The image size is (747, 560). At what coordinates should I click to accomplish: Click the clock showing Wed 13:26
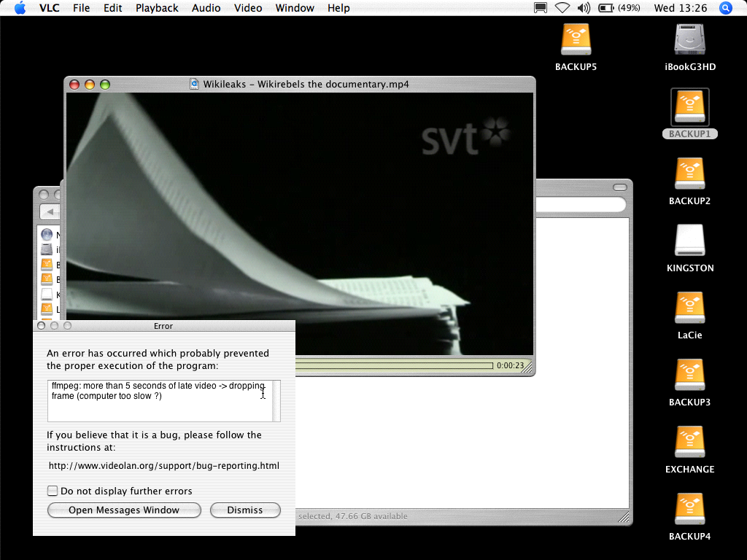coord(681,8)
